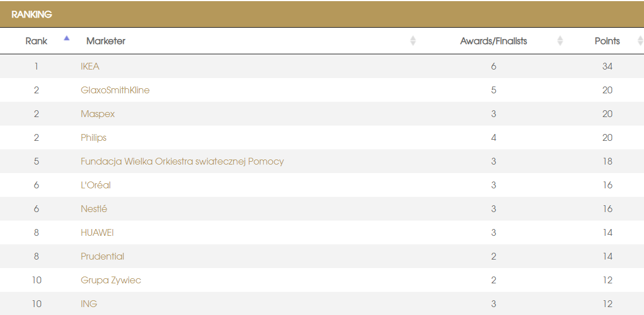Click the L'Oréal link
This screenshot has height=315, width=644.
[96, 185]
